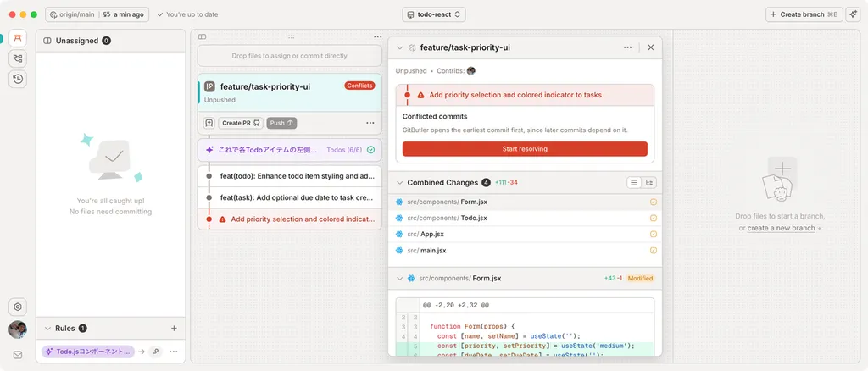Toggle the Unassigned panel layout icon
868x371 pixels.
pos(47,41)
